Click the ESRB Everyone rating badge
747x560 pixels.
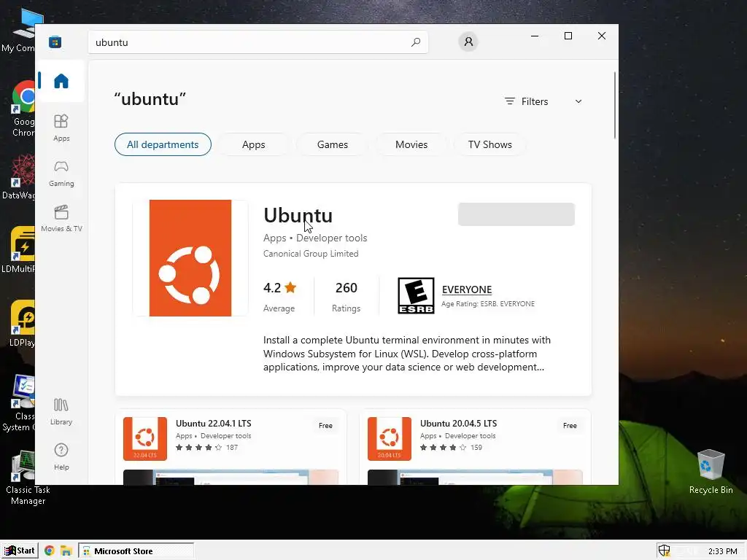tap(416, 296)
